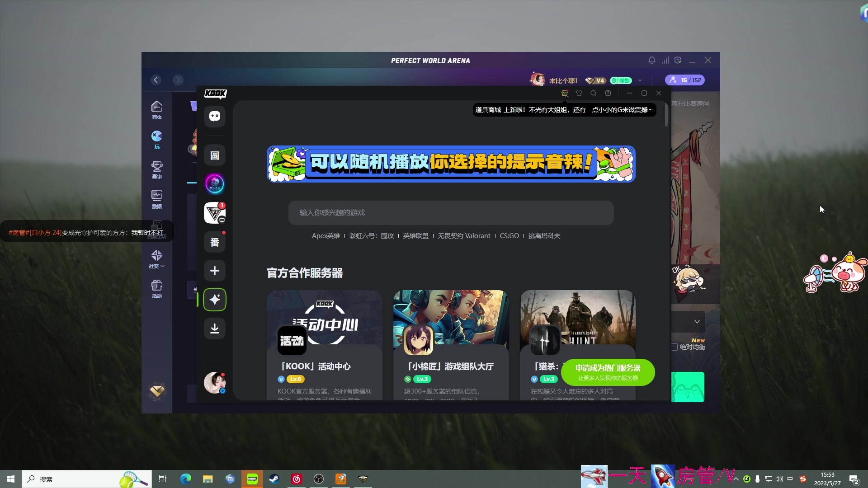Click 申请成为热门服务器 green button
This screenshot has width=868, height=488.
click(x=608, y=372)
